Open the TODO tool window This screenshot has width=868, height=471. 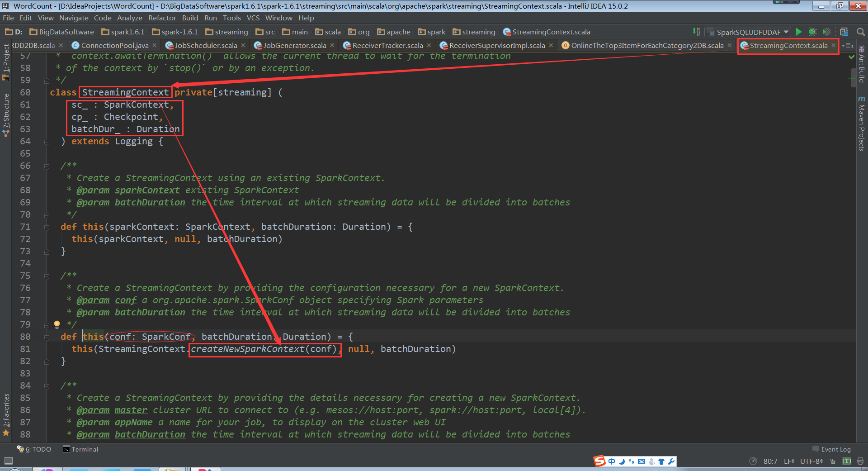click(34, 449)
